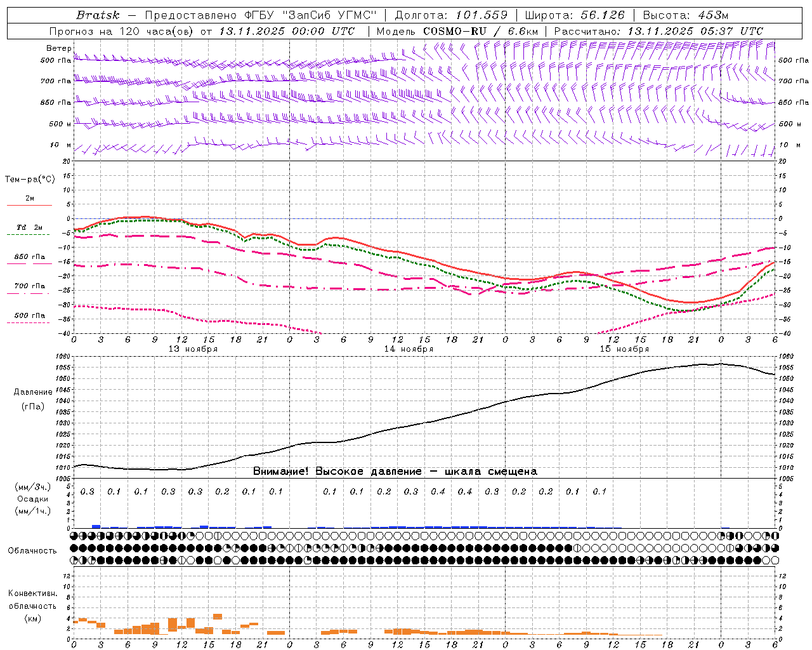Select the "Осадки" precipitation label

(33, 499)
